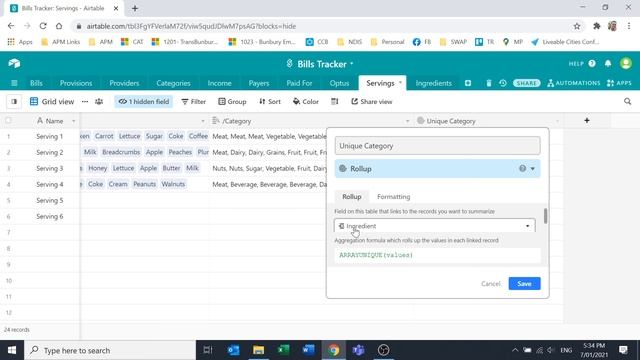Screen dimensions: 640x360
Task: Open notifications bell icon
Action: (608, 64)
